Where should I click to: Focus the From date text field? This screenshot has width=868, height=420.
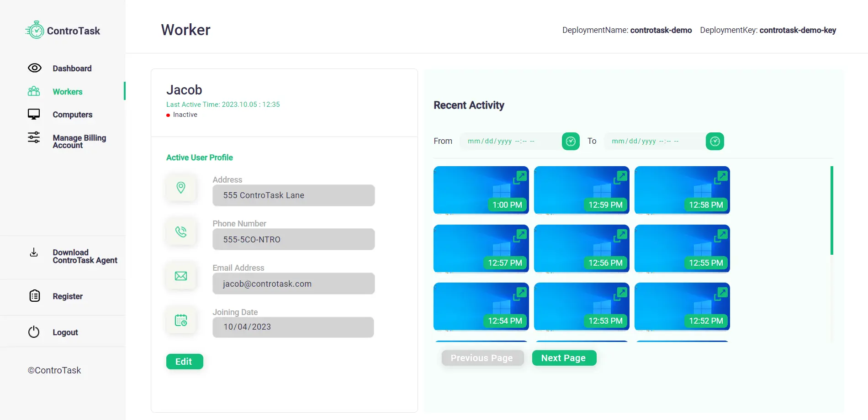click(x=509, y=142)
